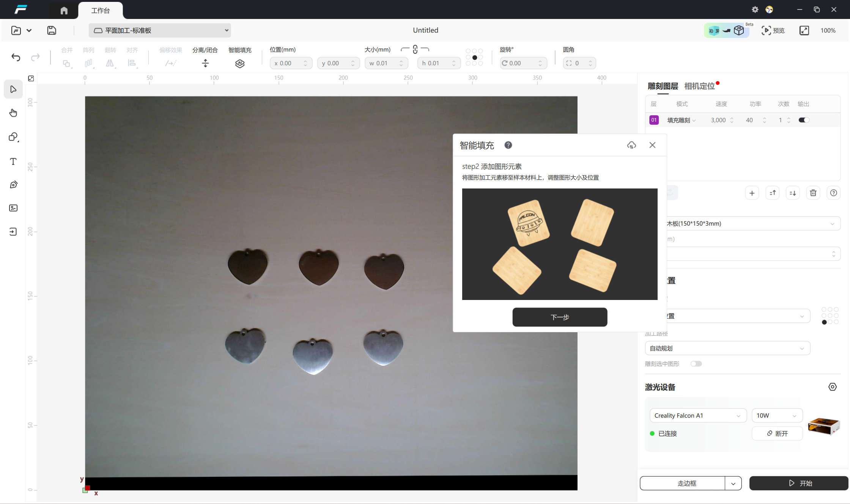Open the 自动规划 path dropdown

point(727,348)
